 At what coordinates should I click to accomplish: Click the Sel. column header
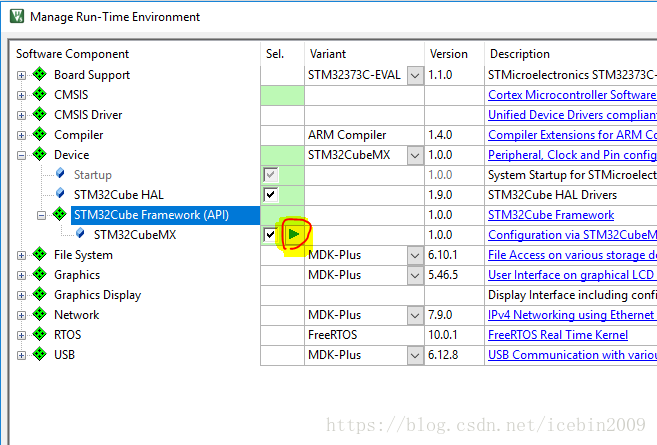point(275,54)
